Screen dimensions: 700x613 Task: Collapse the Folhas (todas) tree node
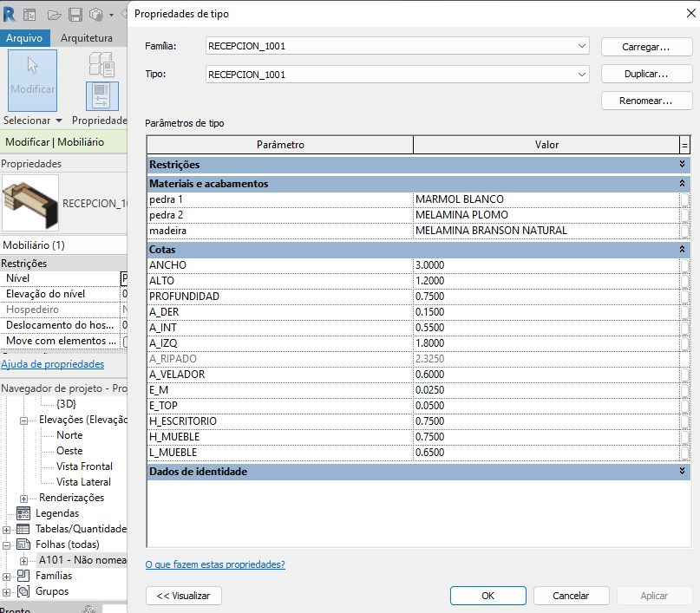click(x=6, y=545)
